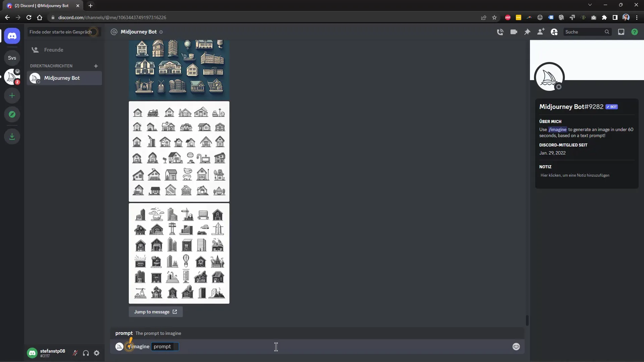Open the add direct message plus icon
Screen dimensions: 644x362
click(x=96, y=66)
